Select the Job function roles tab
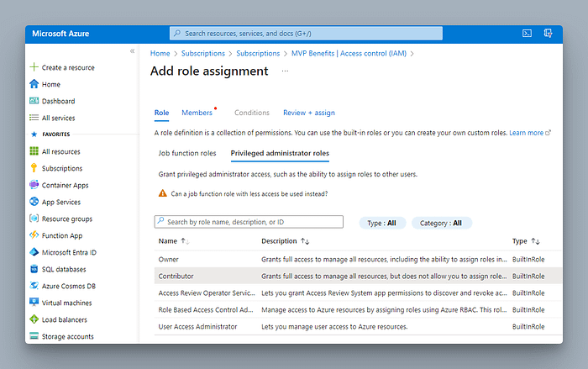The width and height of the screenshot is (588, 369). pyautogui.click(x=187, y=153)
